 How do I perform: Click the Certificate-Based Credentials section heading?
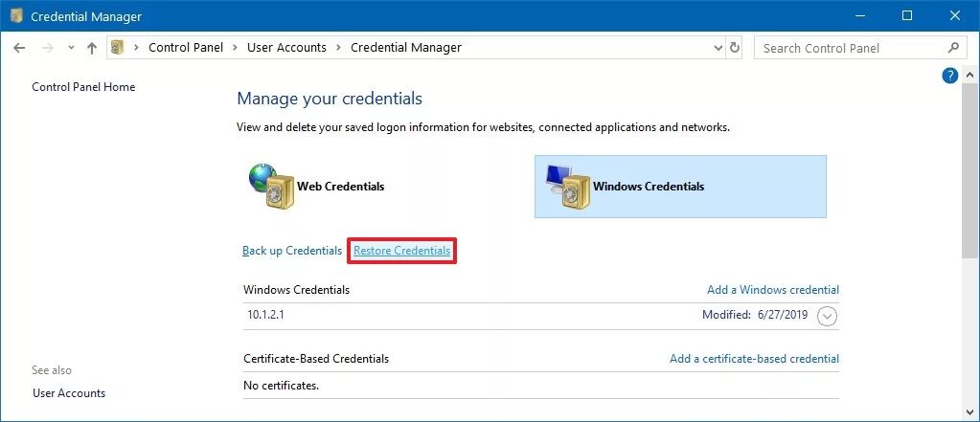pyautogui.click(x=316, y=358)
